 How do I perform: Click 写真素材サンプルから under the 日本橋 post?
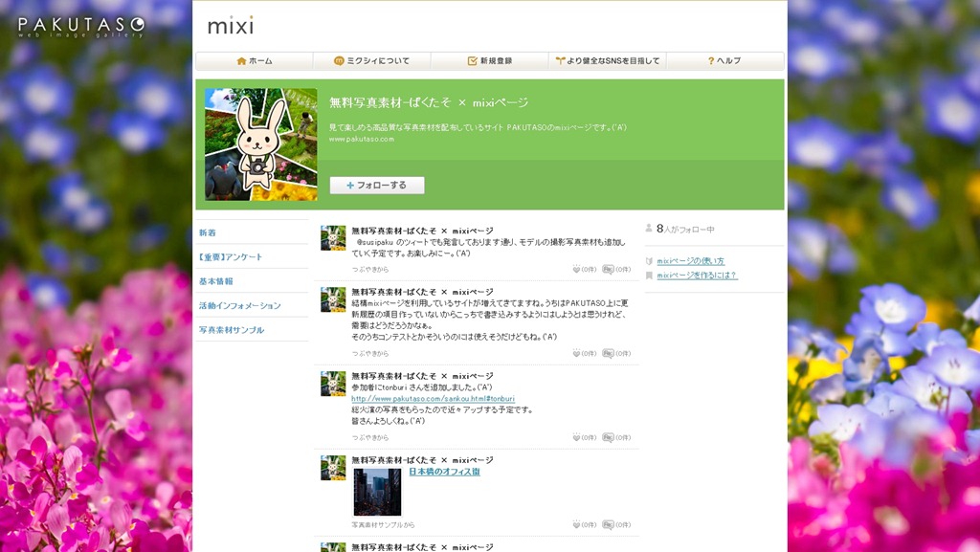(383, 524)
